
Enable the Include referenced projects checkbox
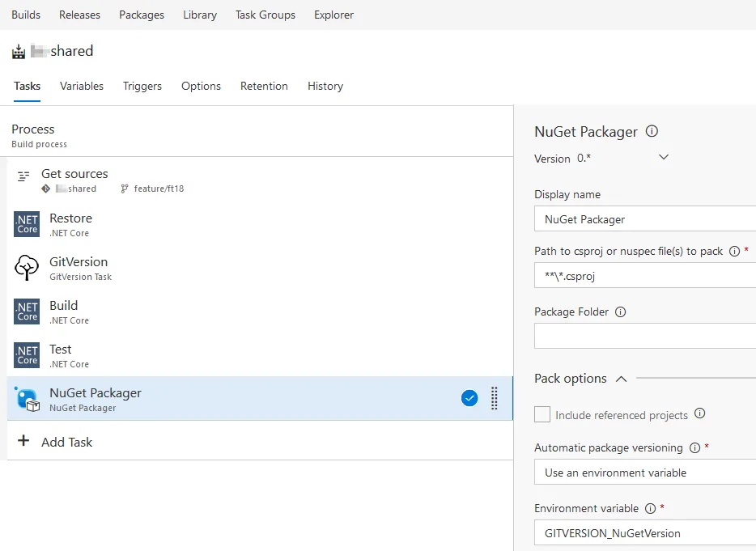(x=542, y=414)
